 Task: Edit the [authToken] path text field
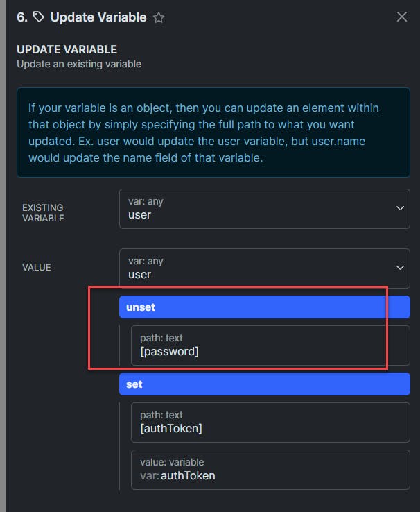(270, 422)
